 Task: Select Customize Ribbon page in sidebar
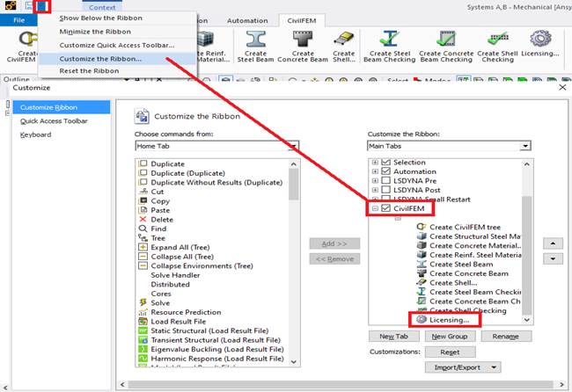pos(62,107)
